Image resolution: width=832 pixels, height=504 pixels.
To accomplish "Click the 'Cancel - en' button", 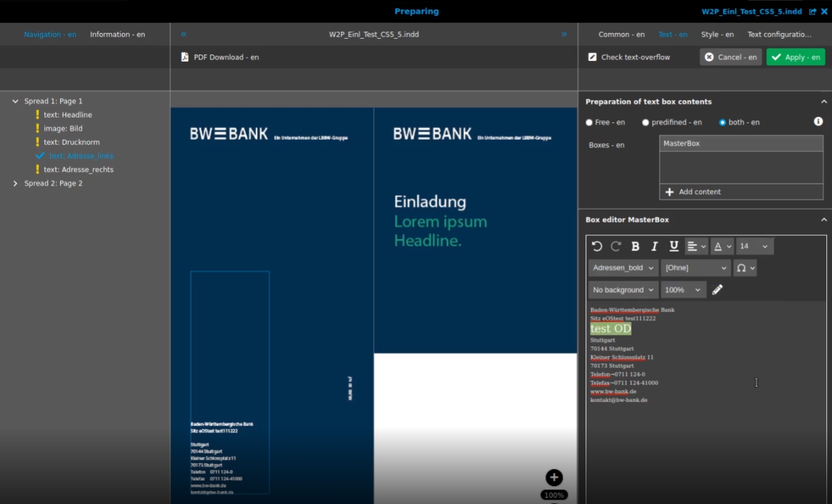I will [730, 57].
